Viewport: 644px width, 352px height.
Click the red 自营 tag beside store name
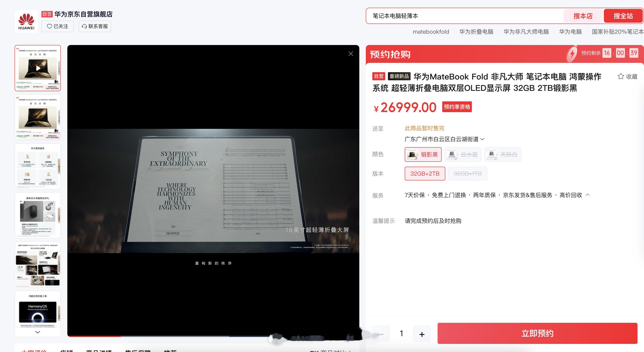coord(47,14)
